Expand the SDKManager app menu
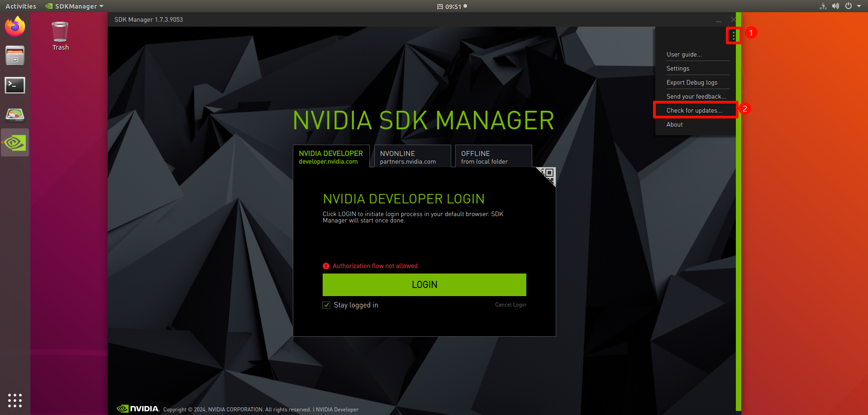Viewport: 868px width, 415px height. pyautogui.click(x=75, y=6)
